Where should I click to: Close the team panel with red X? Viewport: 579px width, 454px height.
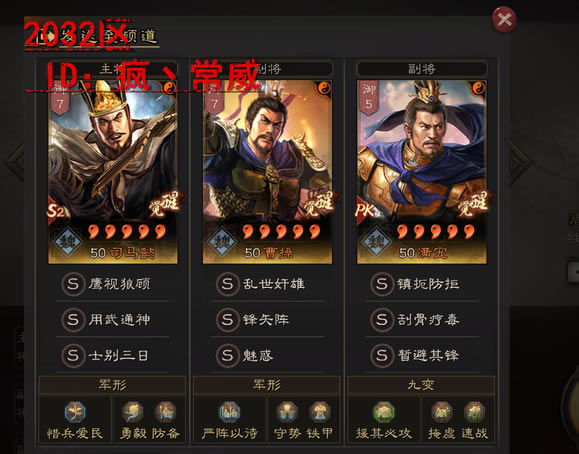[504, 19]
